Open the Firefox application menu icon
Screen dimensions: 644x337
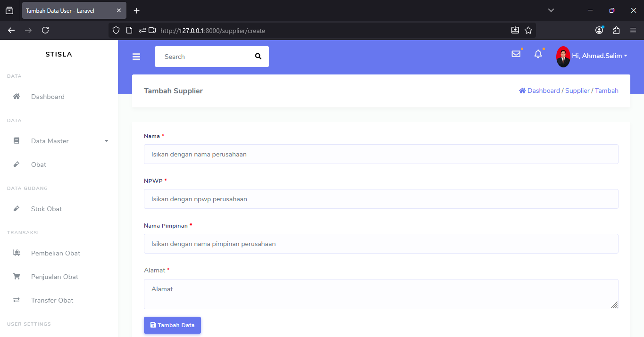click(x=633, y=30)
